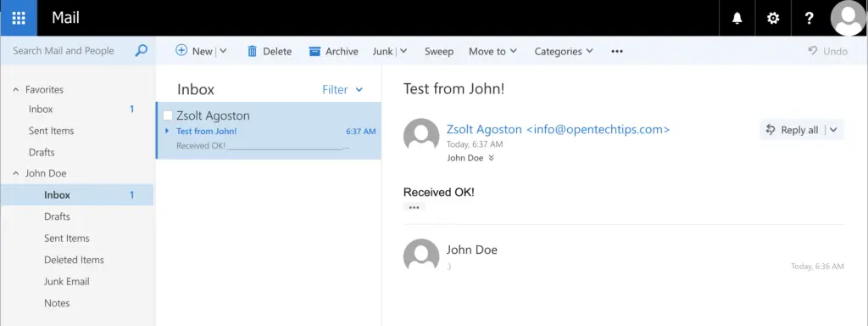Click the help question mark icon
The height and width of the screenshot is (326, 868).
(x=809, y=19)
